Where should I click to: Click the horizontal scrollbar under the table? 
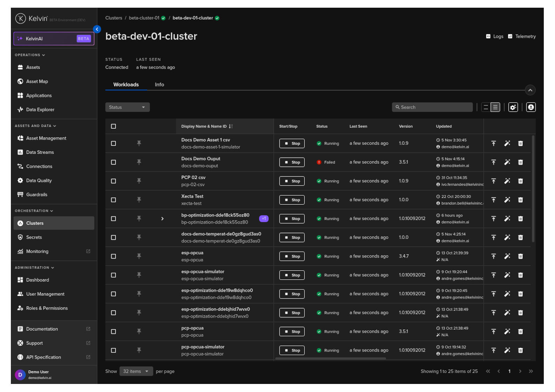pyautogui.click(x=330, y=358)
